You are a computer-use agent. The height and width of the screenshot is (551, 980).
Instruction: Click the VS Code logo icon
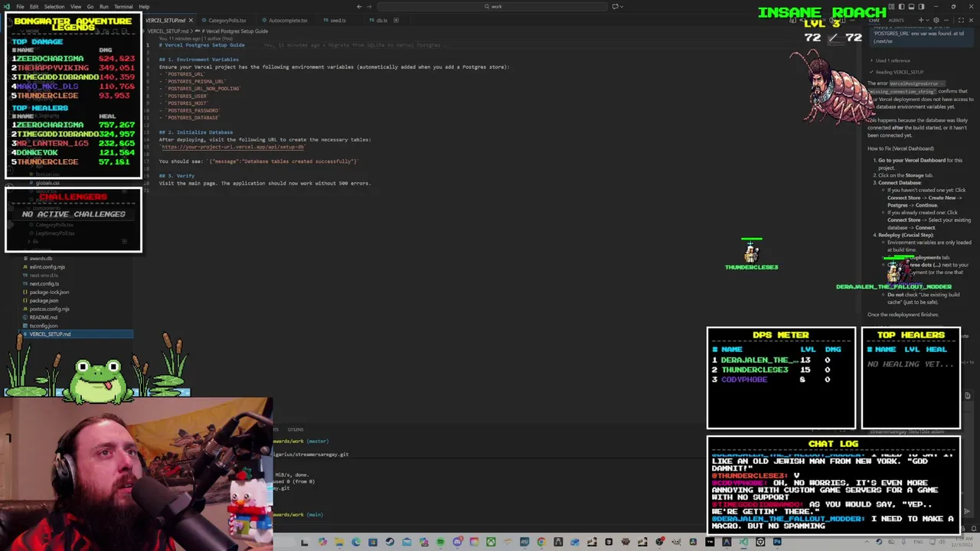tap(6, 6)
